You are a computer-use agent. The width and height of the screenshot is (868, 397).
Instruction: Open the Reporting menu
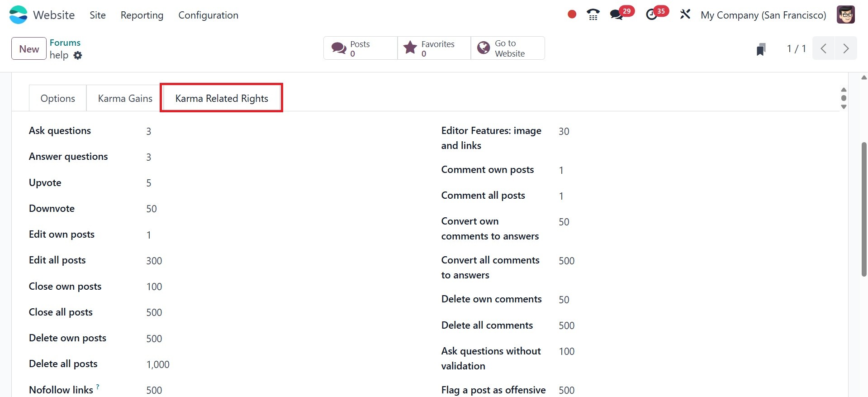(x=142, y=15)
